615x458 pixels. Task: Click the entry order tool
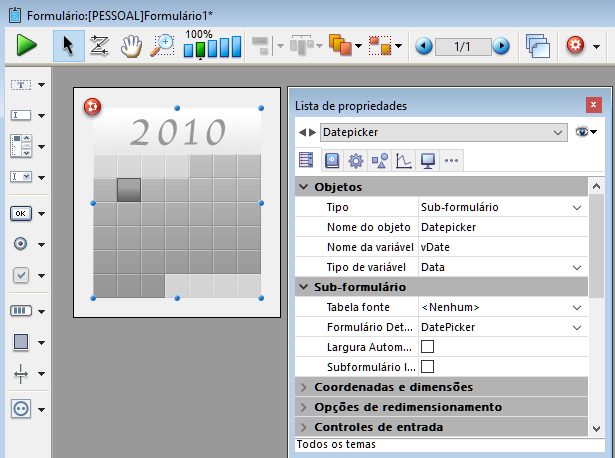tap(99, 45)
